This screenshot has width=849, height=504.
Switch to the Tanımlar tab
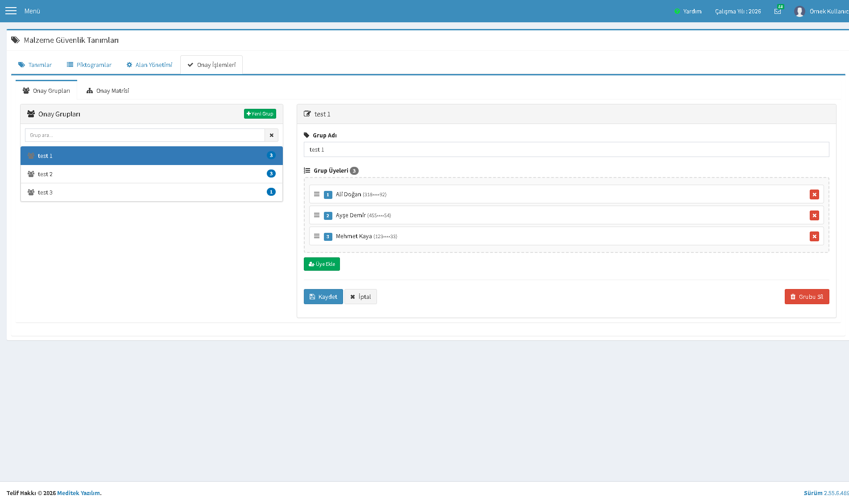click(x=35, y=65)
